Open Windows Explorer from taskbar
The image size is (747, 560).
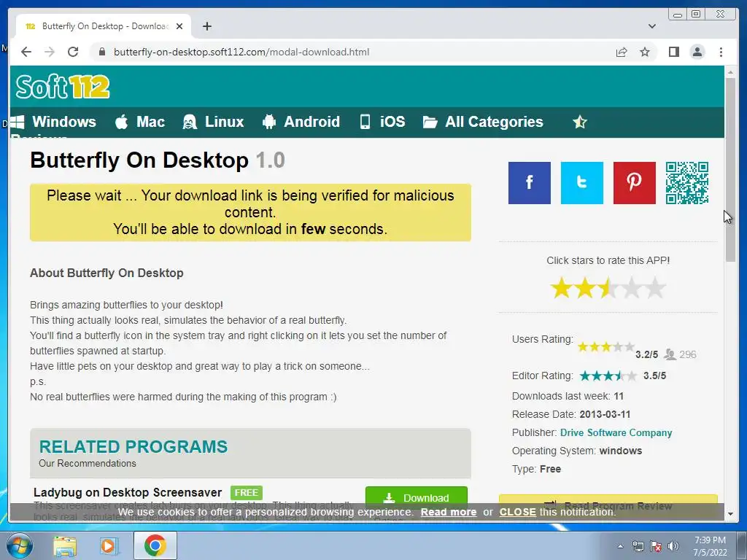(x=65, y=545)
